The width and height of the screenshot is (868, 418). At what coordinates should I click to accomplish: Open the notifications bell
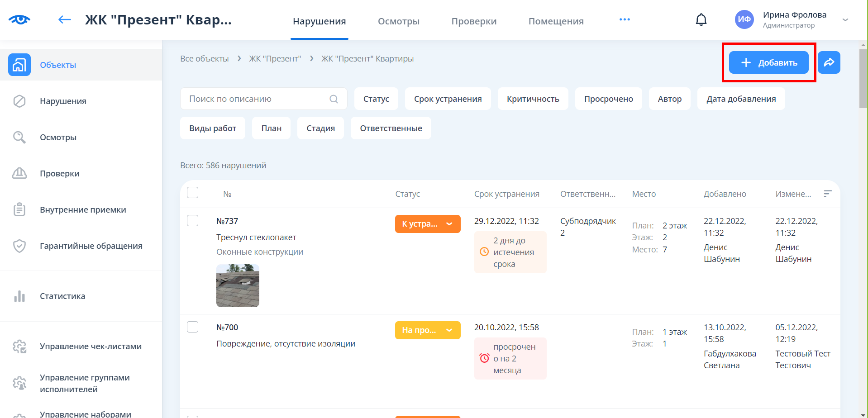[701, 19]
